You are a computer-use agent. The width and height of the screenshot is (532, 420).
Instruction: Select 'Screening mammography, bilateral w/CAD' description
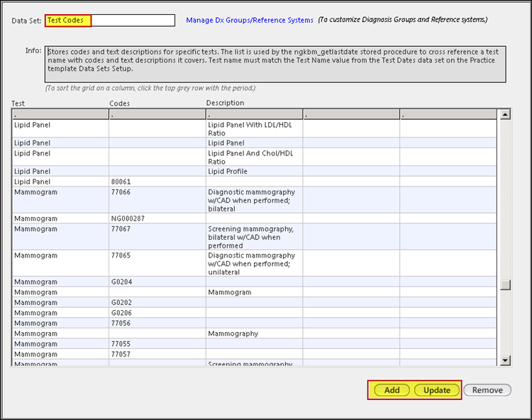click(255, 237)
